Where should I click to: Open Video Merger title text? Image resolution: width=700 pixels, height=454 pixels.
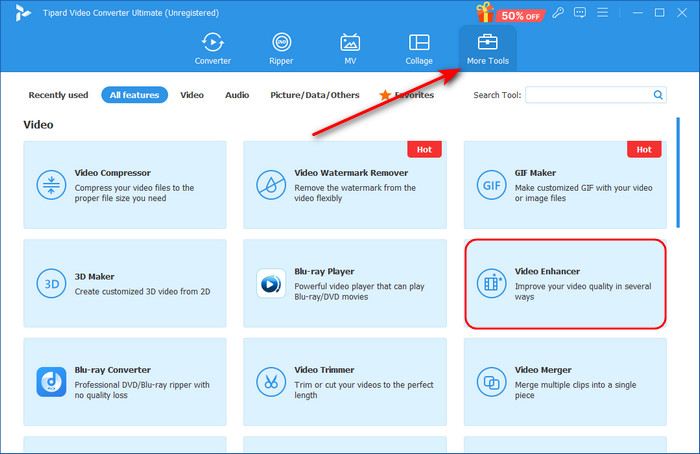[543, 370]
